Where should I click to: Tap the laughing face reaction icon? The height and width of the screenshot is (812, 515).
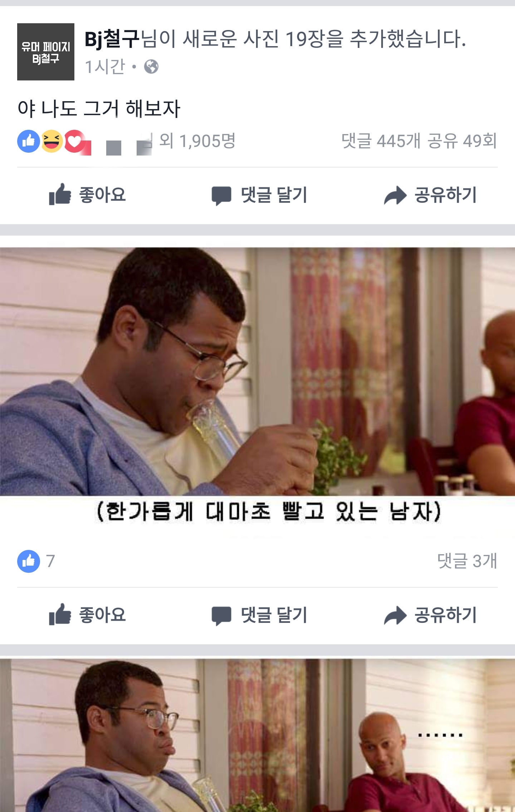coord(52,141)
